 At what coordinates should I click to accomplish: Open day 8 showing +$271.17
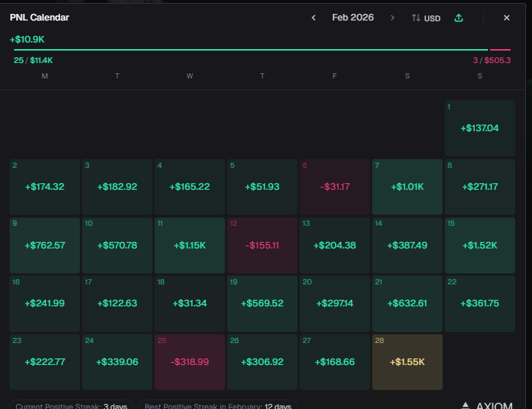(x=480, y=187)
